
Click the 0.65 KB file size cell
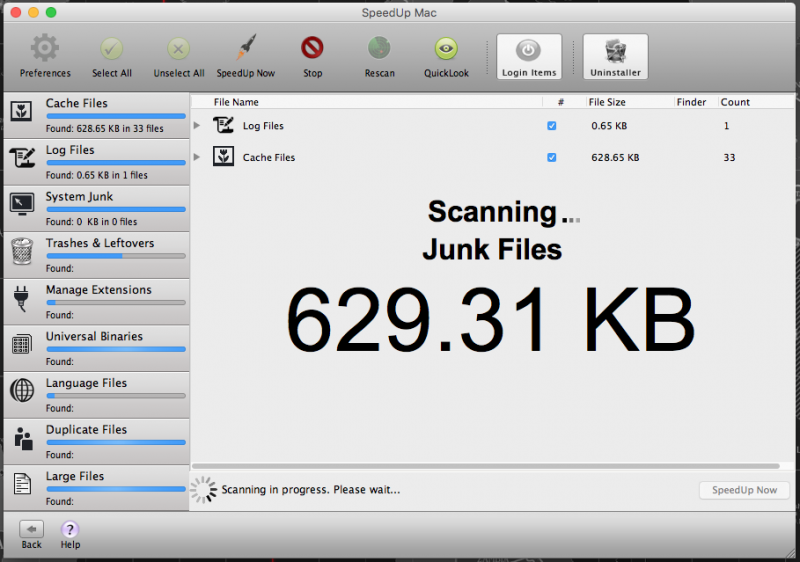[x=609, y=126]
